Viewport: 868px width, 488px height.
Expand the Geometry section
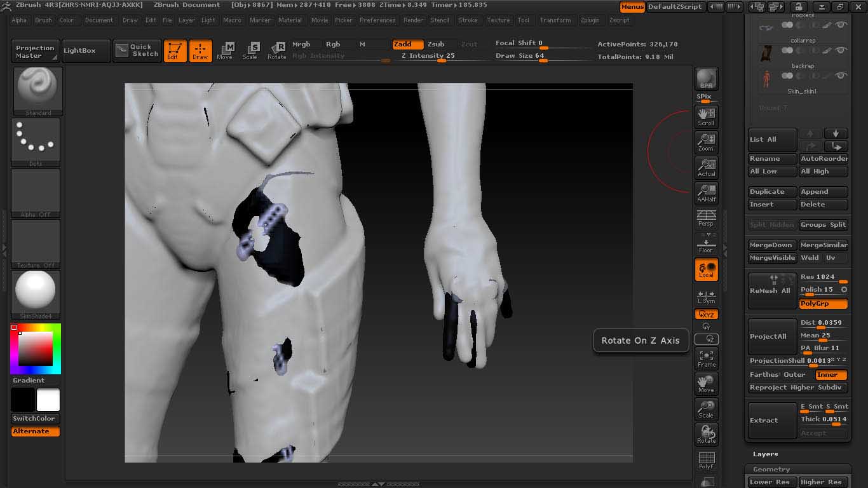pyautogui.click(x=771, y=469)
